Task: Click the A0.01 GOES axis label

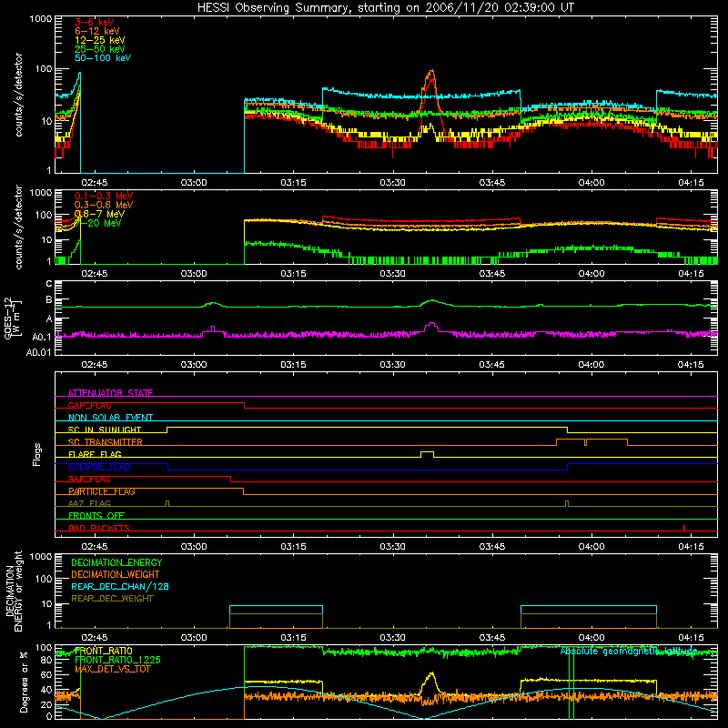Action: click(39, 353)
